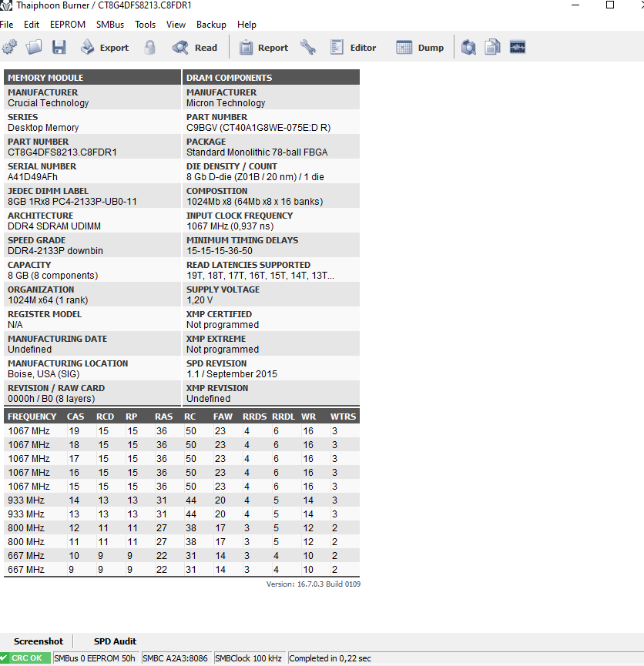Click the CRC OK status indicator
This screenshot has height=666, width=644.
(25, 658)
